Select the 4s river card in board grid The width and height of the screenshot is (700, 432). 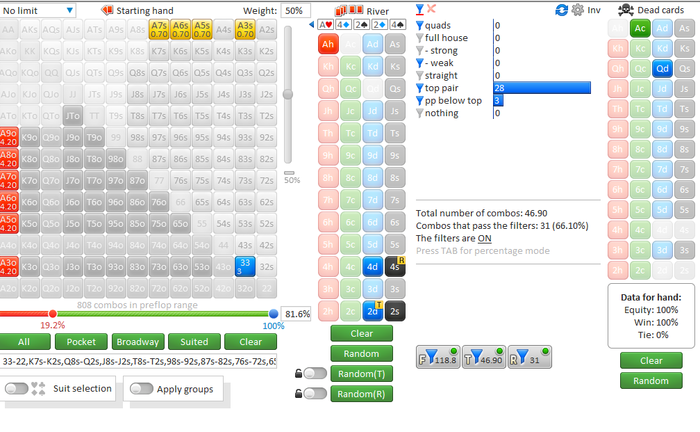pos(395,267)
